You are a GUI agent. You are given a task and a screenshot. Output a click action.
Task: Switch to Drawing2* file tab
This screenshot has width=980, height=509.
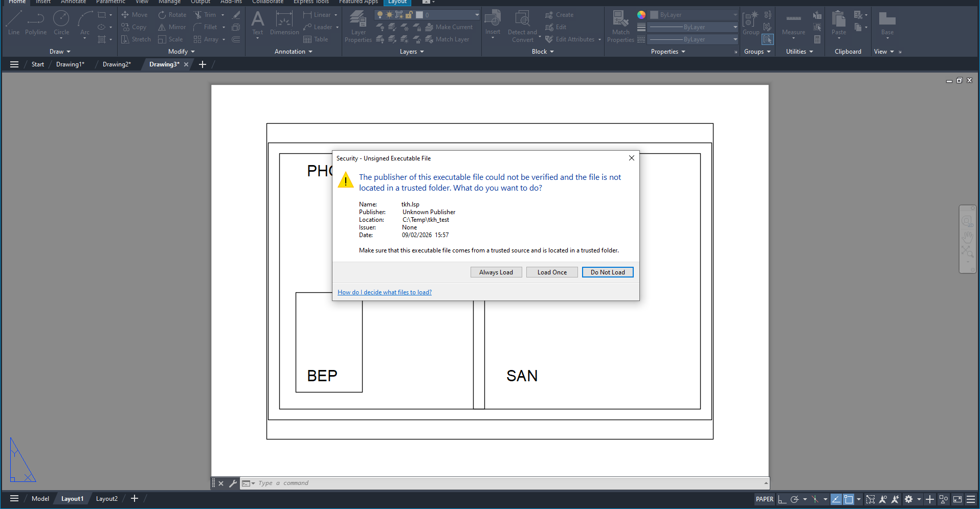click(x=117, y=64)
